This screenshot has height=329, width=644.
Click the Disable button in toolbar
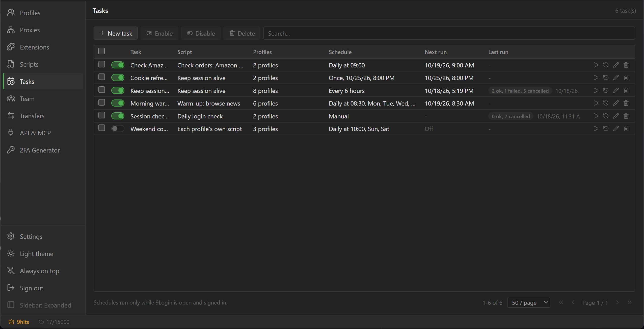(x=201, y=33)
